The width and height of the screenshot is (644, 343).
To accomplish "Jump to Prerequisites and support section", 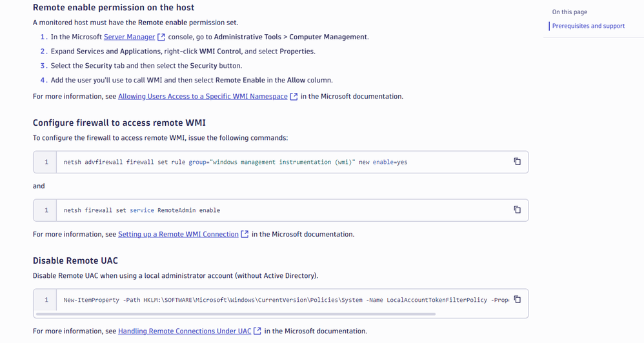I will [588, 26].
